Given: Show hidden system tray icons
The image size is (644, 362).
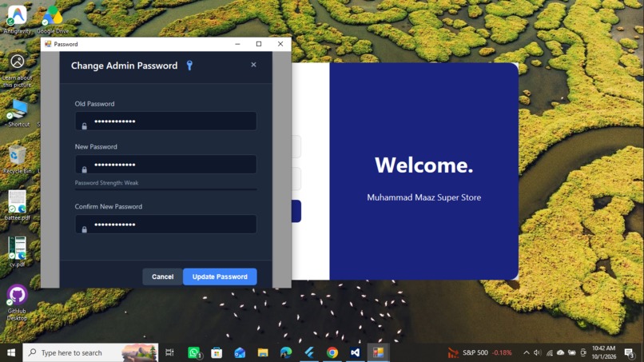Looking at the screenshot, I should (526, 352).
